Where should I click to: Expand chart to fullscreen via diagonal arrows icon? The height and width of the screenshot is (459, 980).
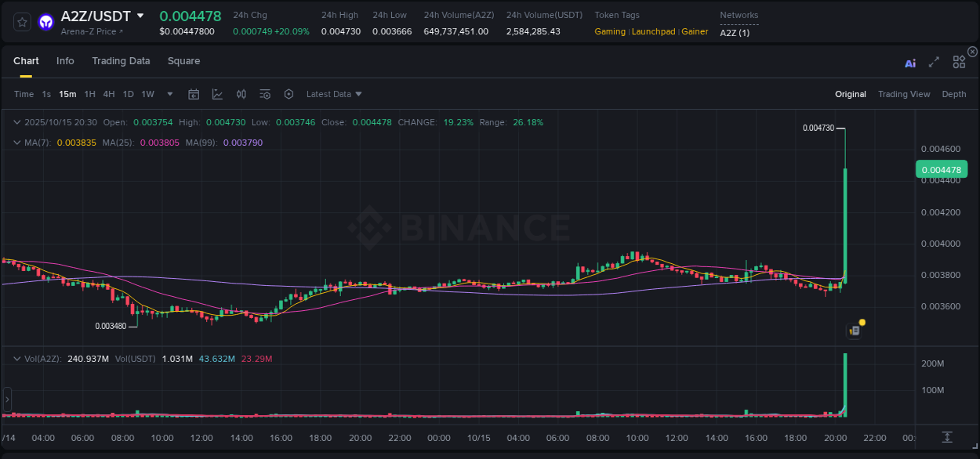pos(934,63)
